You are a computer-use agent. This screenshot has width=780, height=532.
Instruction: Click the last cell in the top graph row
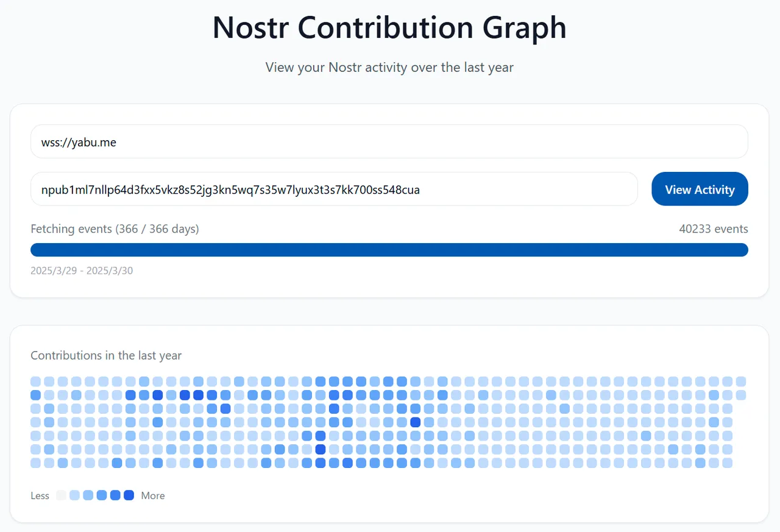(x=741, y=381)
